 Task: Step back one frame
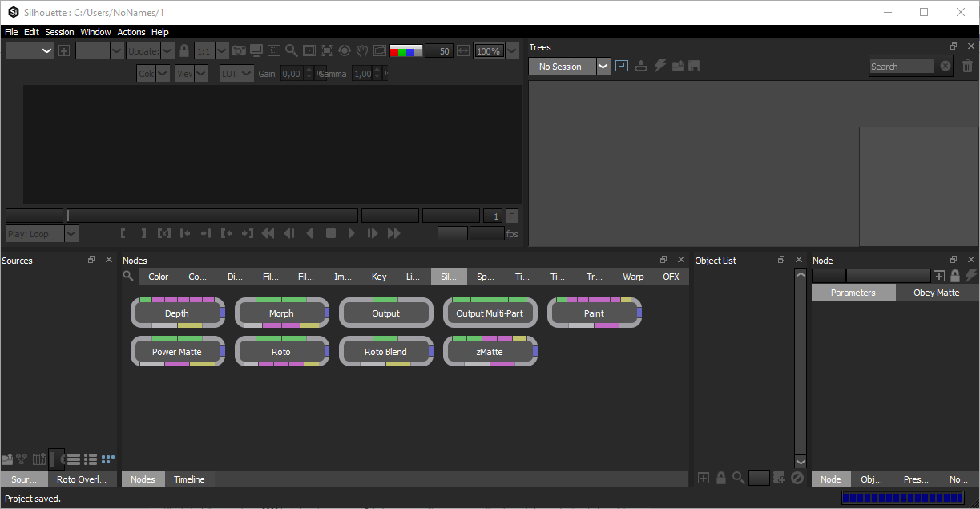pyautogui.click(x=289, y=233)
